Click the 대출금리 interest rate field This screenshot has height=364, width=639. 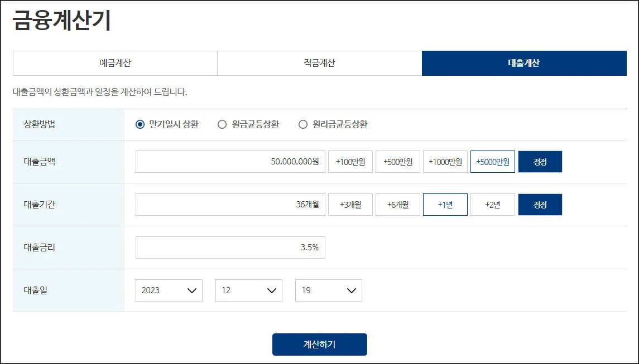click(230, 247)
